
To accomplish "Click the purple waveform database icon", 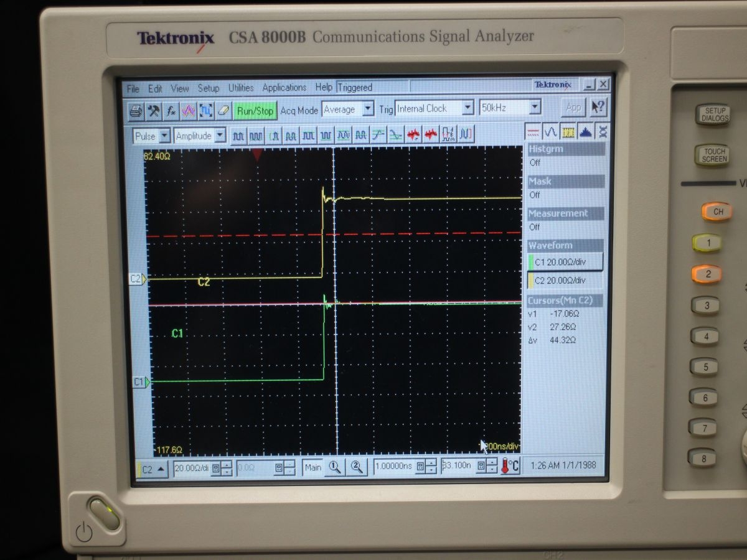I will pyautogui.click(x=188, y=111).
